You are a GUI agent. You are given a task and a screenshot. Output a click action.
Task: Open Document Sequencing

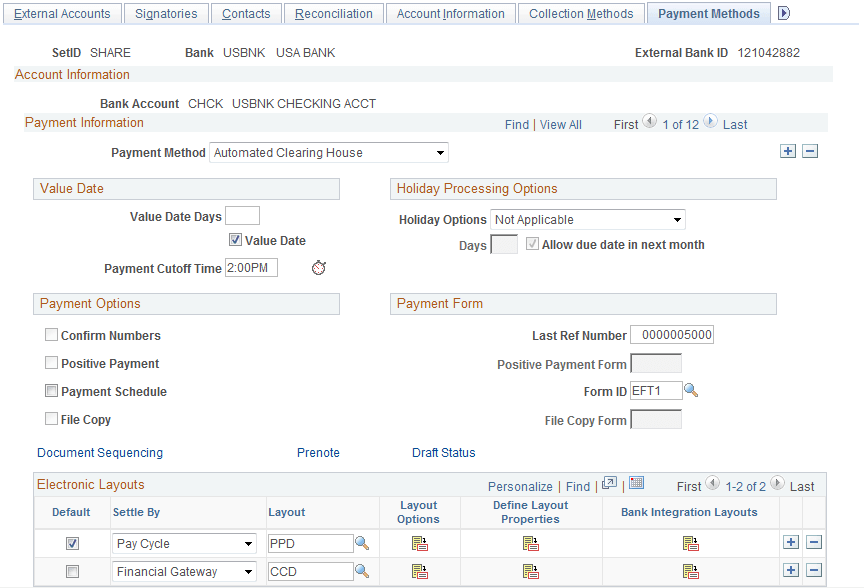99,452
